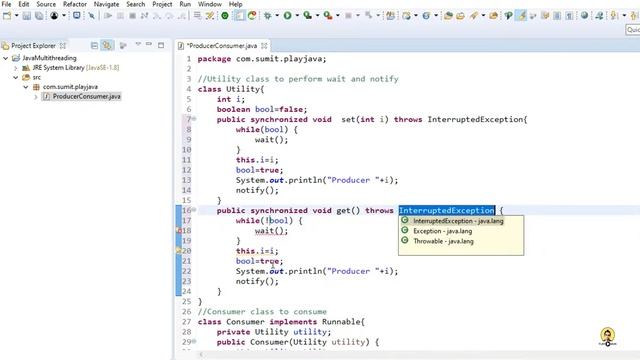Click the green Run button
The image size is (640, 360).
pos(288,16)
